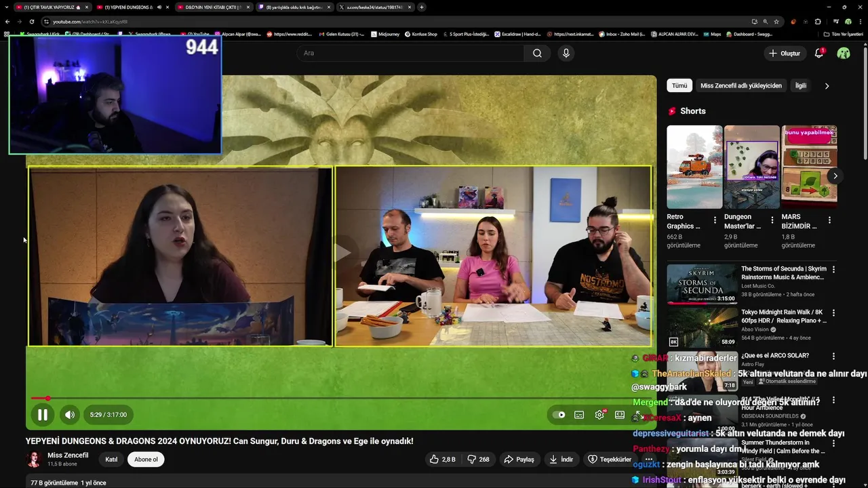Image resolution: width=868 pixels, height=488 pixels.
Task: Go forward with the browser forward arrow
Action: click(19, 22)
